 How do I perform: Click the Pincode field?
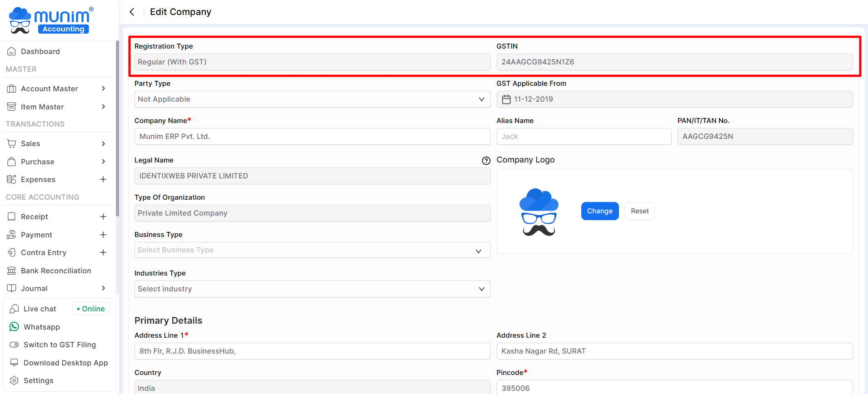674,387
